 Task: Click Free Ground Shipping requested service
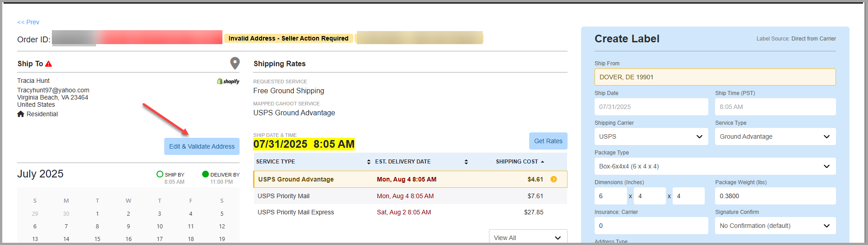(289, 91)
